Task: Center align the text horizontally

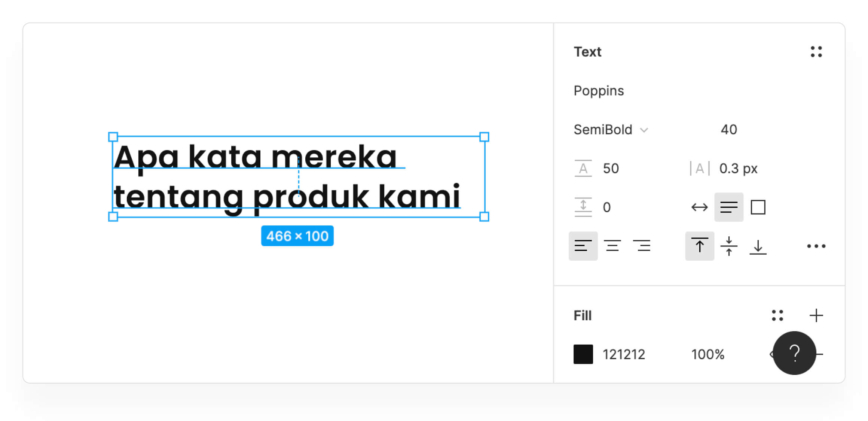Action: [x=612, y=246]
